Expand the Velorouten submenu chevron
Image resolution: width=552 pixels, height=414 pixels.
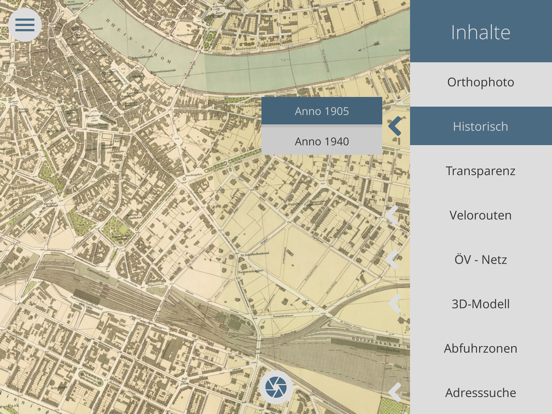393,215
